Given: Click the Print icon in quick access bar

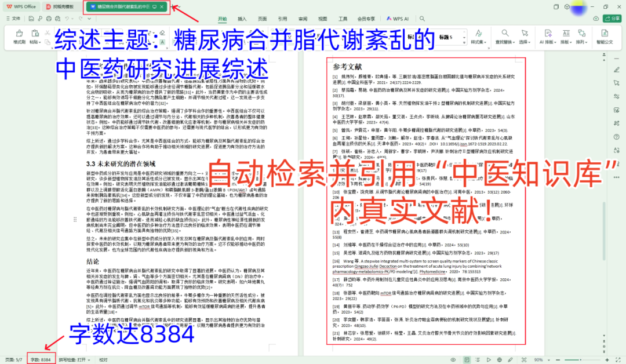Looking at the screenshot, I should pyautogui.click(x=49, y=19).
